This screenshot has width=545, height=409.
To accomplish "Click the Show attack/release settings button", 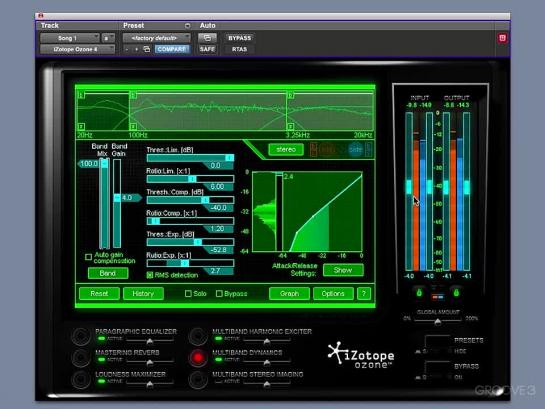I will [343, 270].
